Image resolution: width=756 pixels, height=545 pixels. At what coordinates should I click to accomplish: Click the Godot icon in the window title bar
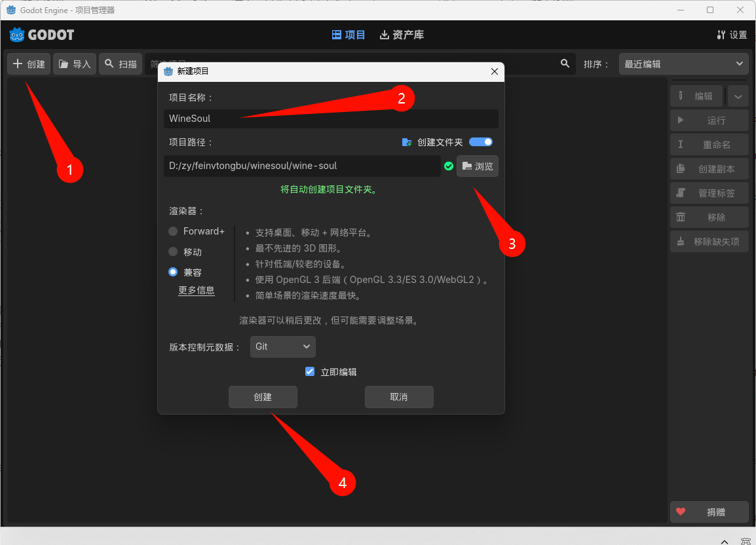pos(10,10)
